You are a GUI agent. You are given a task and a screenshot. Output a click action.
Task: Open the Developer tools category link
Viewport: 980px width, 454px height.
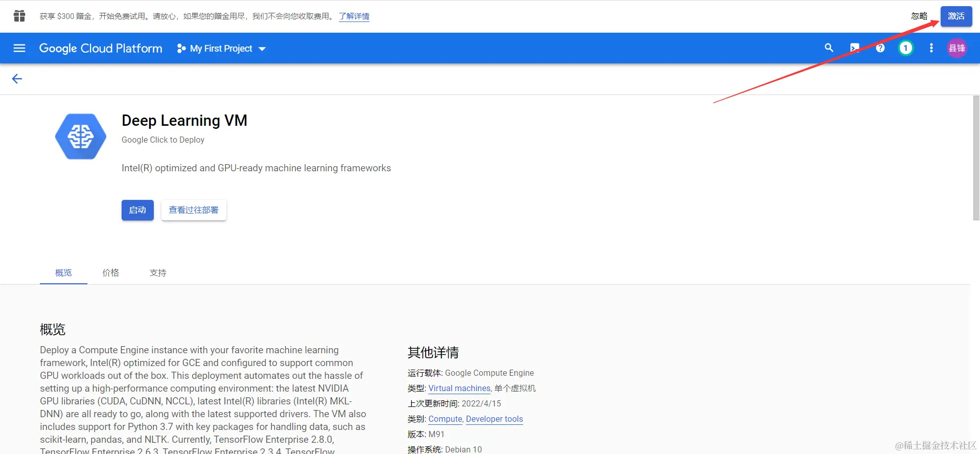coord(495,419)
